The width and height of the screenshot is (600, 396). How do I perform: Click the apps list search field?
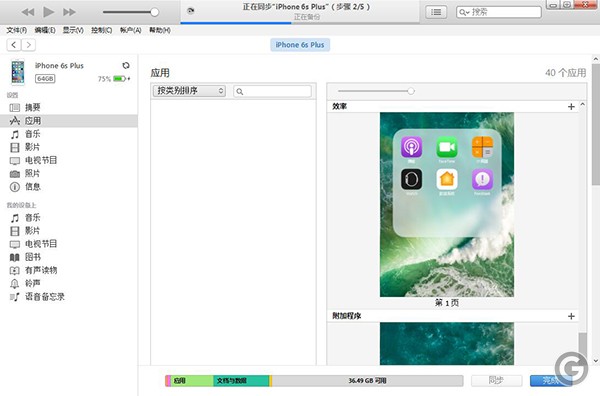pyautogui.click(x=272, y=91)
